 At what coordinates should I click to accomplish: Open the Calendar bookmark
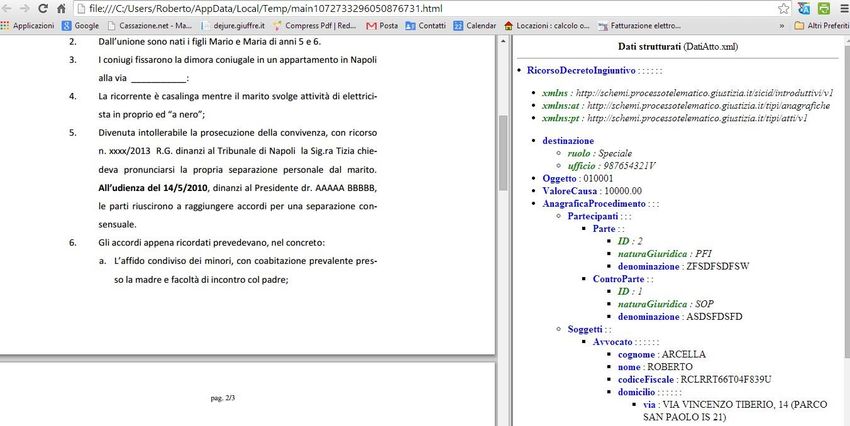[x=474, y=25]
